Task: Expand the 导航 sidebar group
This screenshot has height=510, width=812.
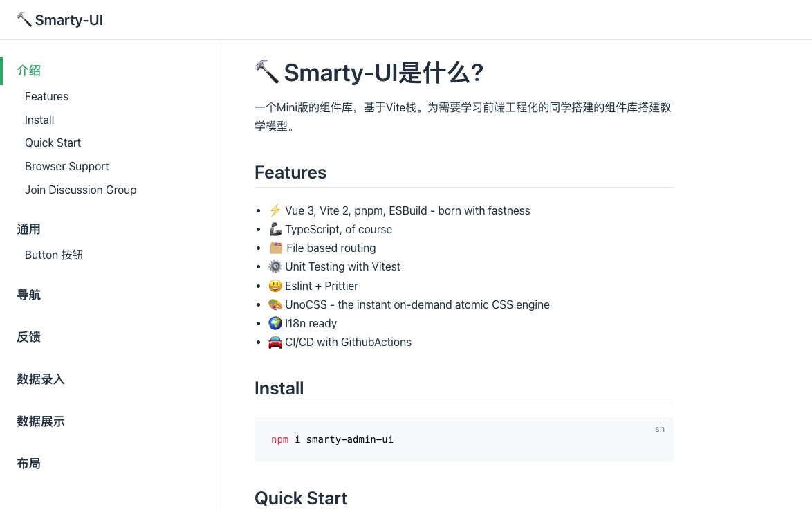Action: [x=29, y=295]
